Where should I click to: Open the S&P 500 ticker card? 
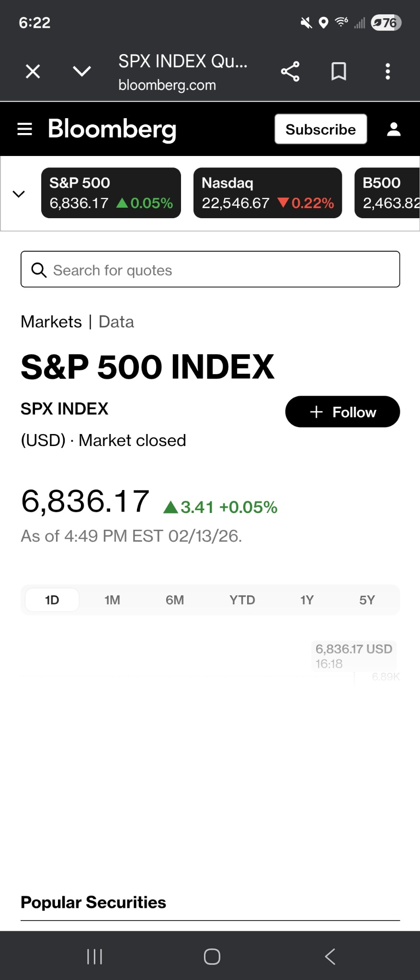(111, 193)
